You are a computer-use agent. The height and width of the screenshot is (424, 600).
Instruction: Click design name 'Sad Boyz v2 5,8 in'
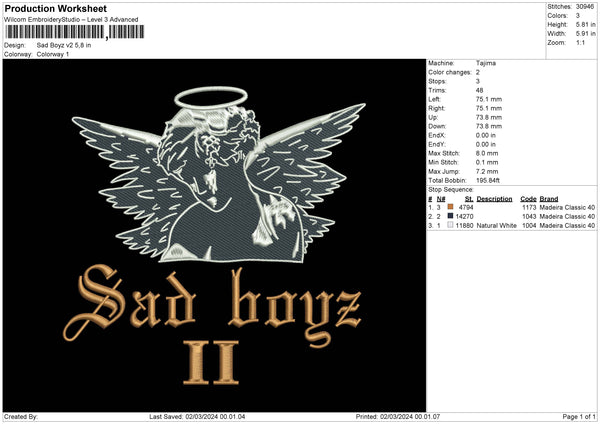click(x=64, y=45)
